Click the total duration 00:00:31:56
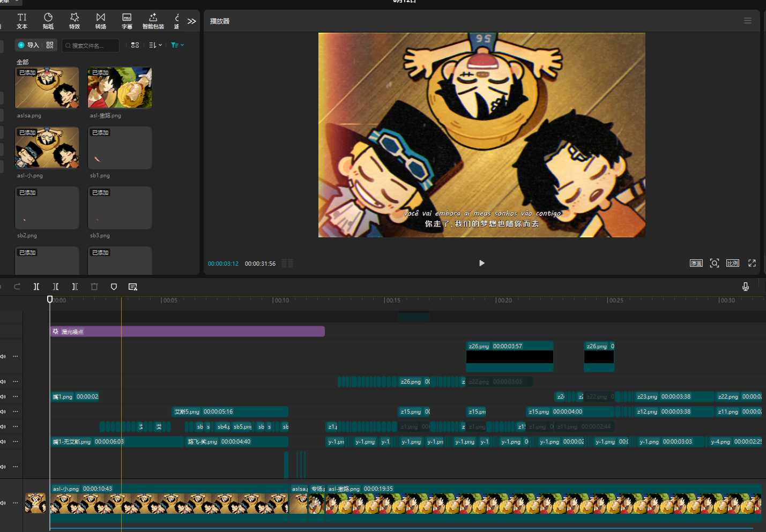The height and width of the screenshot is (532, 766). (x=260, y=264)
